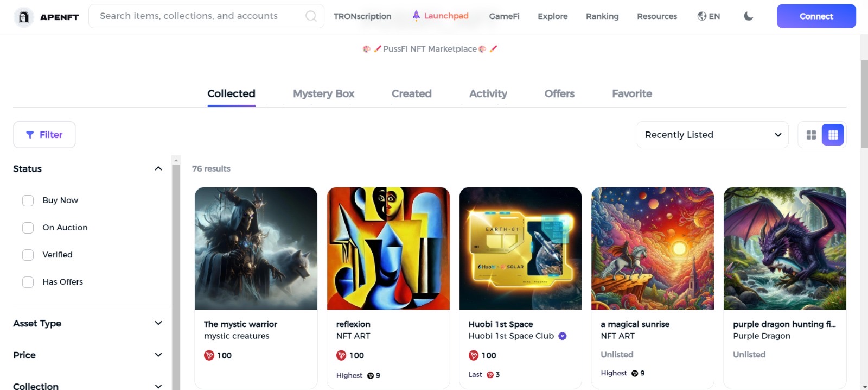
Task: Open the EN language globe selector
Action: tap(709, 16)
